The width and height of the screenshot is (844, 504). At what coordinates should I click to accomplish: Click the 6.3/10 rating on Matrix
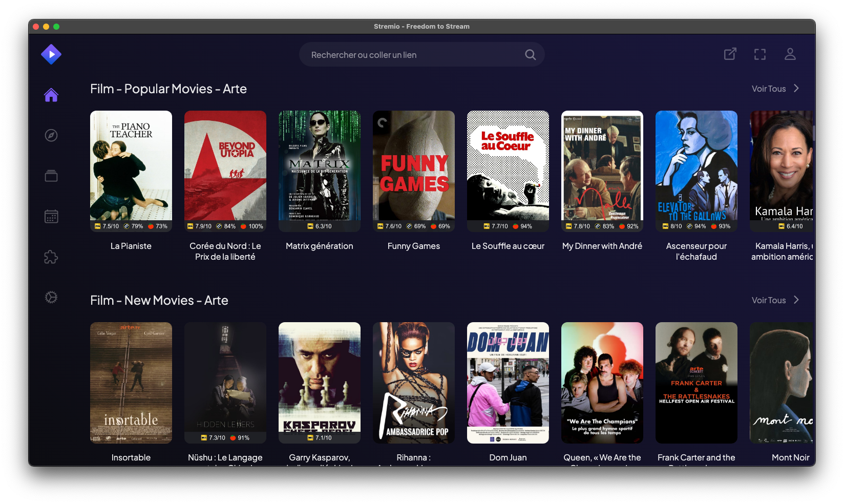[324, 226]
